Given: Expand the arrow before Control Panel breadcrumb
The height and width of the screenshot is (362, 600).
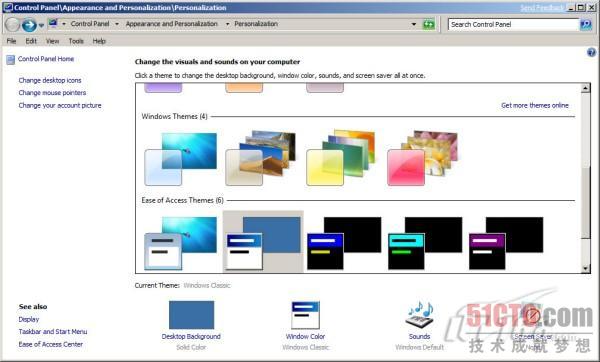Looking at the screenshot, I should (64, 24).
